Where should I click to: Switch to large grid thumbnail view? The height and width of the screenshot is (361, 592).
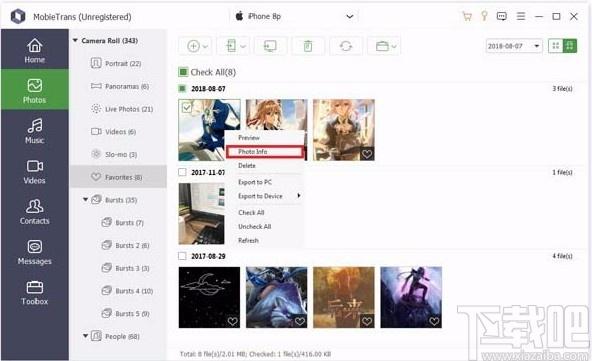(570, 46)
